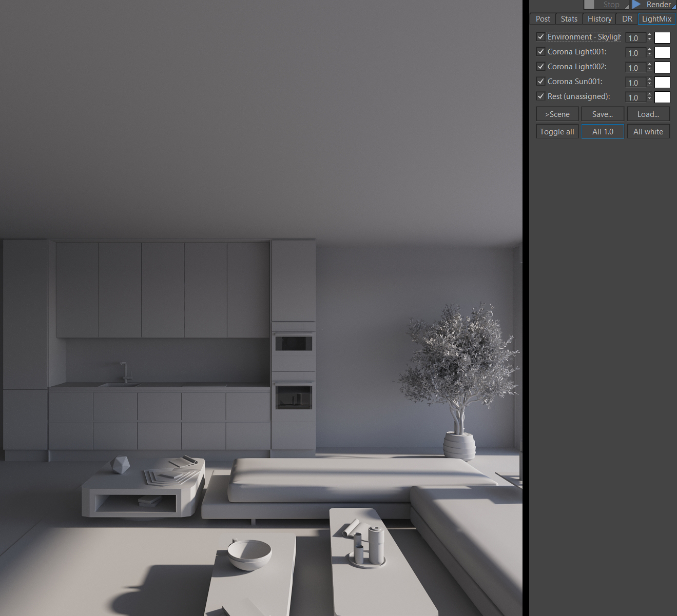Uncheck the Rest (unassigned) checkbox
This screenshot has width=677, height=616.
540,96
